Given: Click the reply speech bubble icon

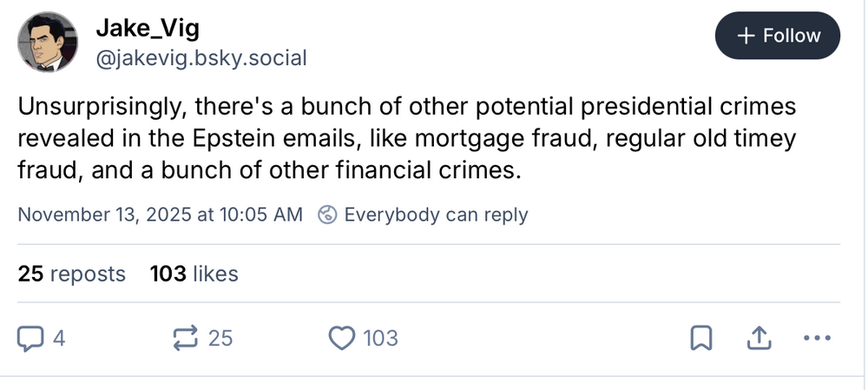Looking at the screenshot, I should pos(31,337).
